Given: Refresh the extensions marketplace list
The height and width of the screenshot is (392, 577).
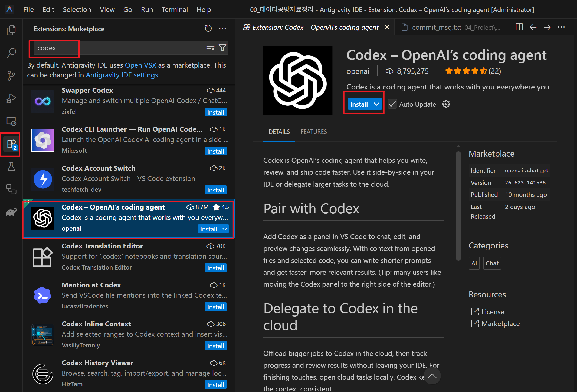Looking at the screenshot, I should pos(208,28).
